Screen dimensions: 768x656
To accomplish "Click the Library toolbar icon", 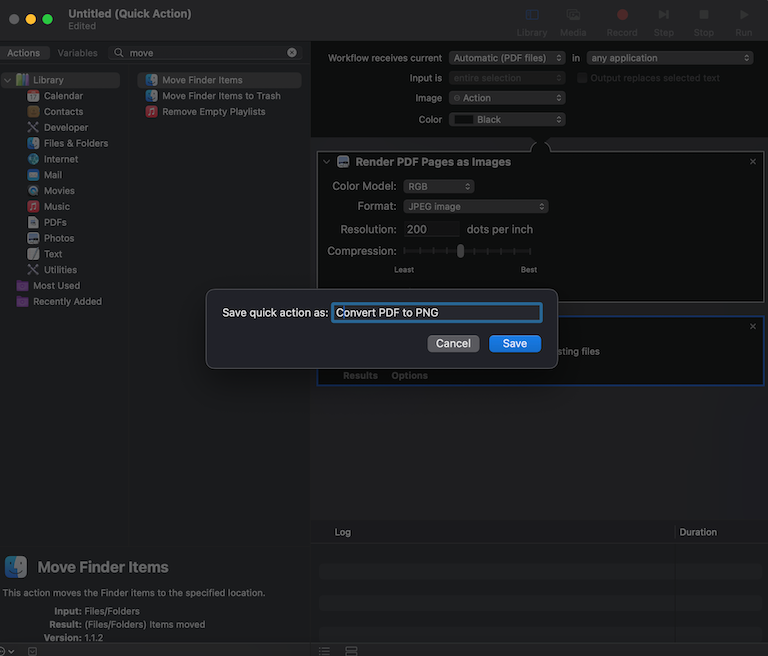I will click(531, 15).
